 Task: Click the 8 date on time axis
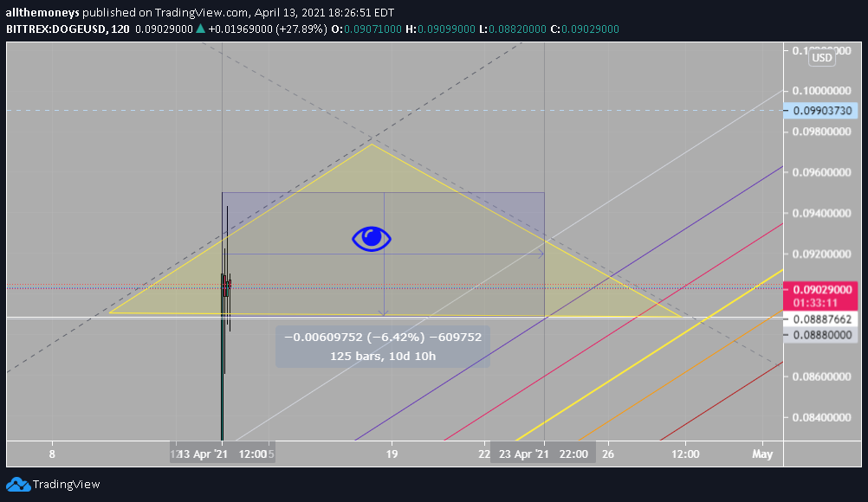tap(52, 454)
